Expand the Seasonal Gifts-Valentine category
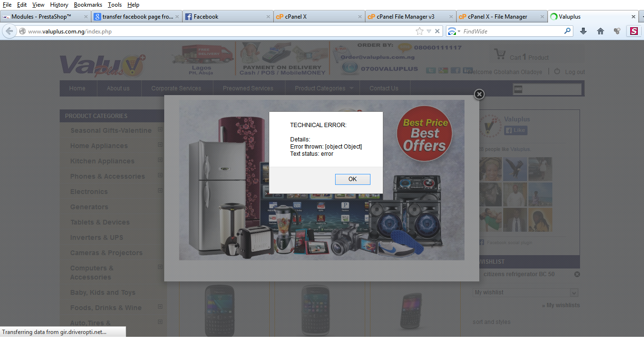Image resolution: width=644 pixels, height=344 pixels. pyautogui.click(x=160, y=129)
